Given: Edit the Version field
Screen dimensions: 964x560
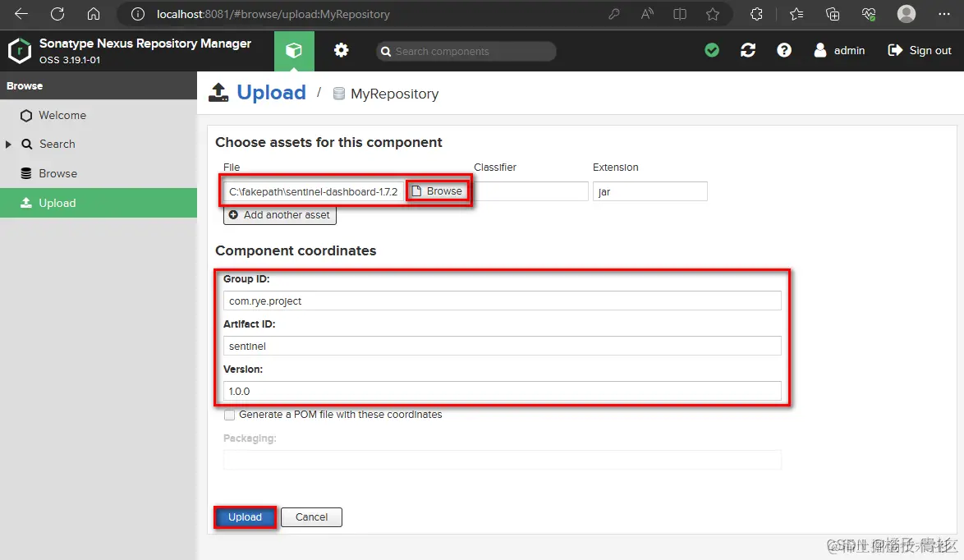Looking at the screenshot, I should tap(503, 391).
